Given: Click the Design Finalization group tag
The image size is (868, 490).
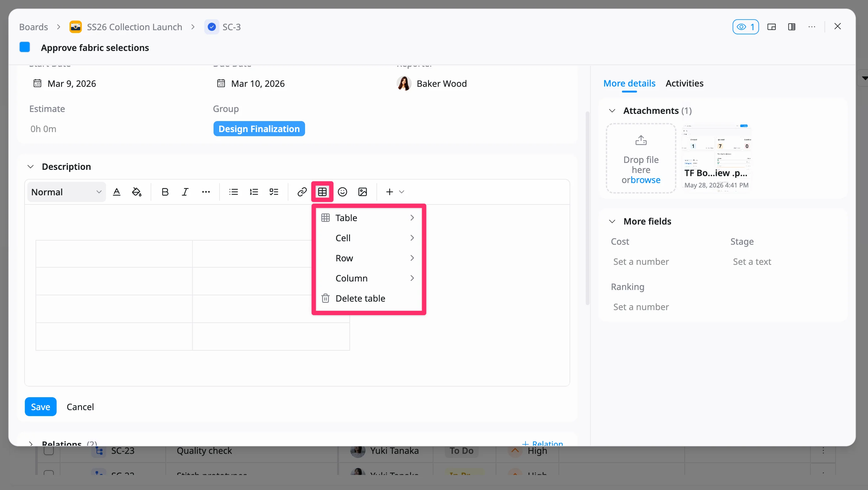Looking at the screenshot, I should (x=259, y=129).
